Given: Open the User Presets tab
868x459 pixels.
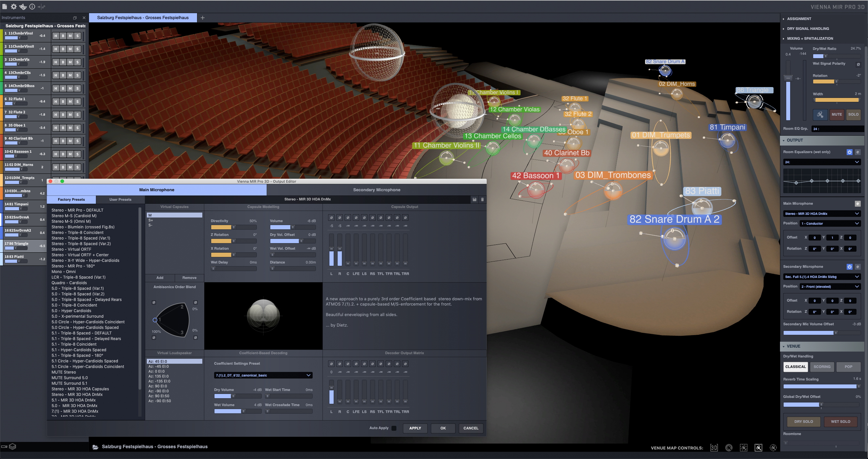Looking at the screenshot, I should click(120, 199).
